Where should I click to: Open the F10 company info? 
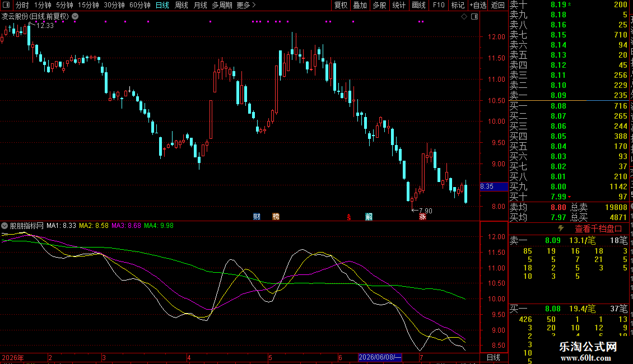click(x=439, y=5)
